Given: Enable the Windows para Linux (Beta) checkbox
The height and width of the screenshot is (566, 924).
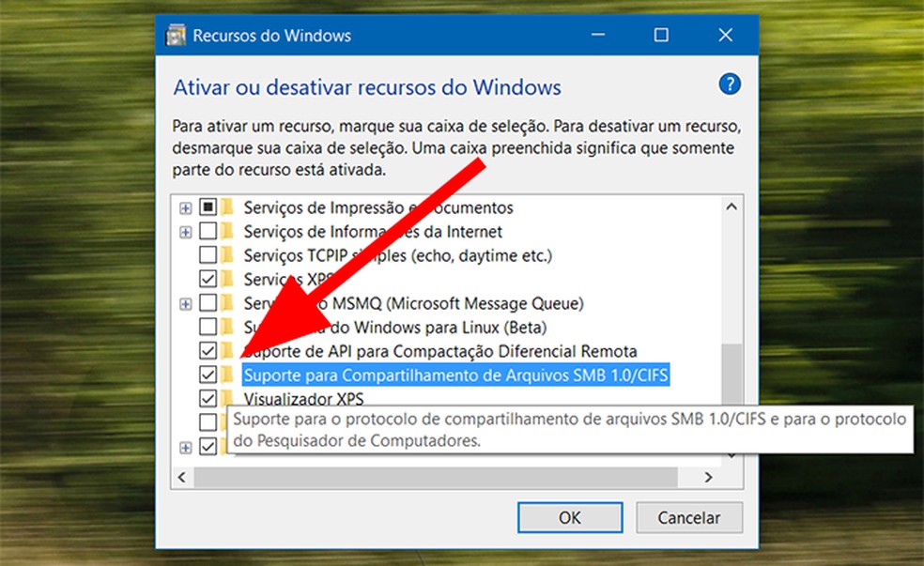Looking at the screenshot, I should (x=208, y=327).
